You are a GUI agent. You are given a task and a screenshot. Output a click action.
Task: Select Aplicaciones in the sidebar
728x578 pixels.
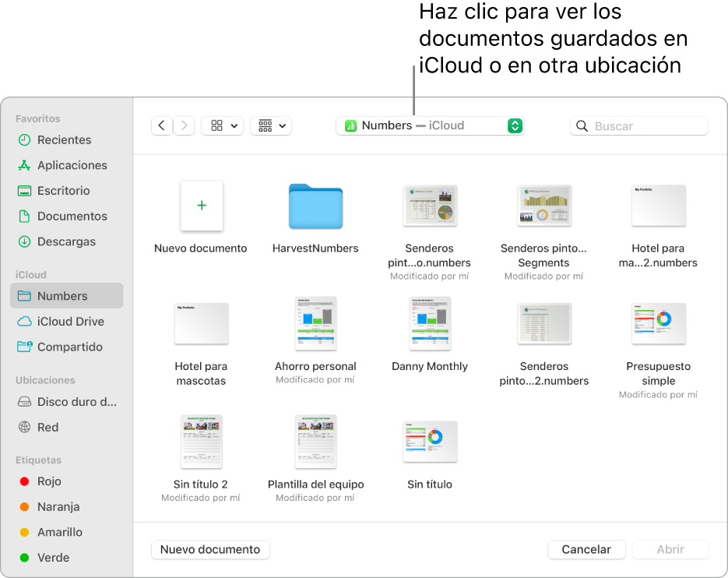pyautogui.click(x=66, y=165)
